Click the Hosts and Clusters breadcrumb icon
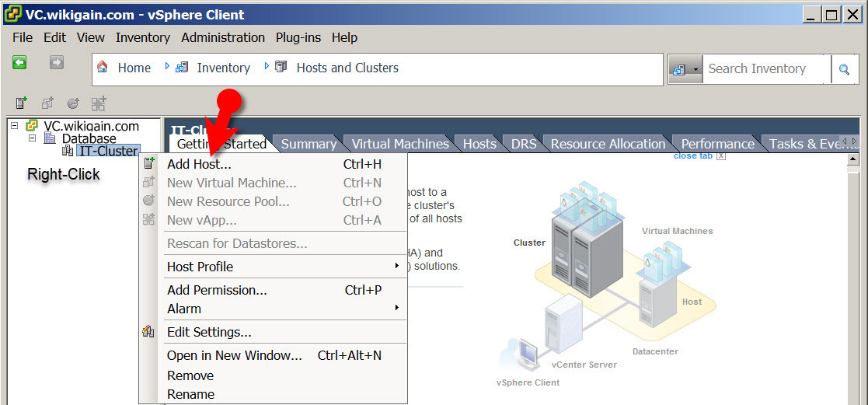 [281, 67]
